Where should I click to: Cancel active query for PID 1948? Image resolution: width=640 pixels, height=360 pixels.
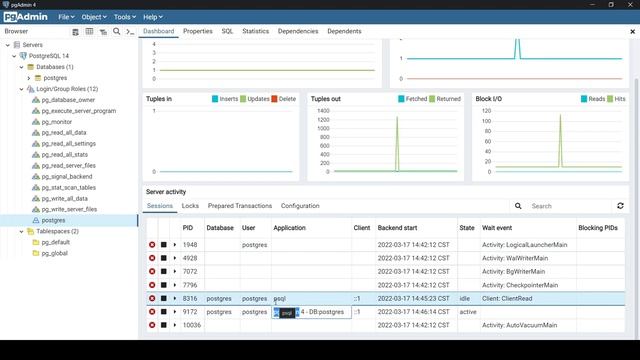pyautogui.click(x=164, y=244)
